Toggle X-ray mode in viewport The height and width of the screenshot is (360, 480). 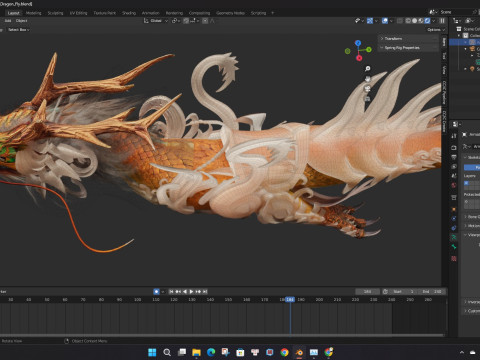point(400,21)
